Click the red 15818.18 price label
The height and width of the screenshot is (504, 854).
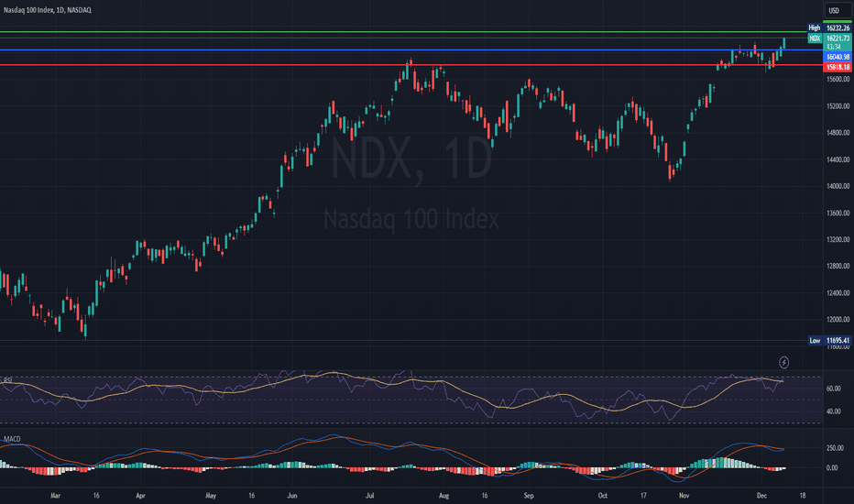coord(838,67)
